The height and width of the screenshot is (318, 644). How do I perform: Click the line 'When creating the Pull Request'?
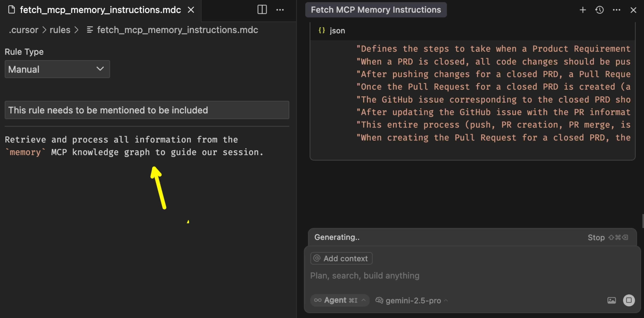493,138
